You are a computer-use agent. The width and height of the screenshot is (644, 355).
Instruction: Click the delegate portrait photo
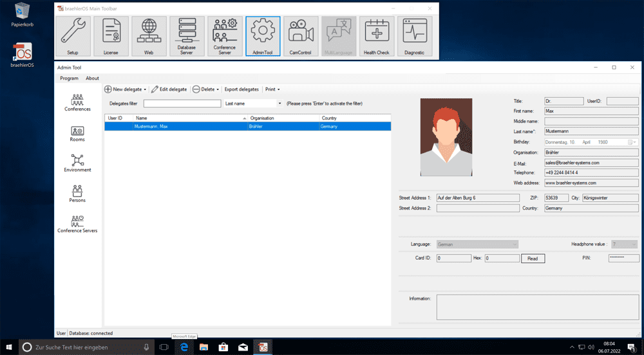click(x=446, y=138)
